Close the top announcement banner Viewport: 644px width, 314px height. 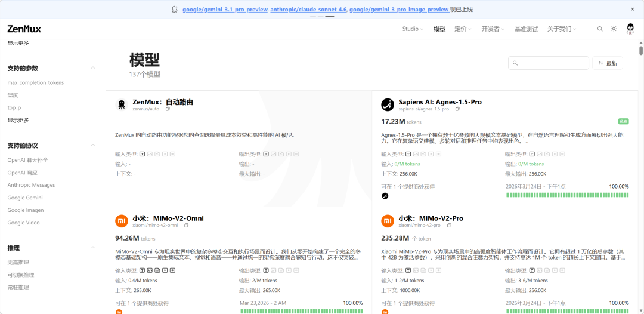point(633,9)
